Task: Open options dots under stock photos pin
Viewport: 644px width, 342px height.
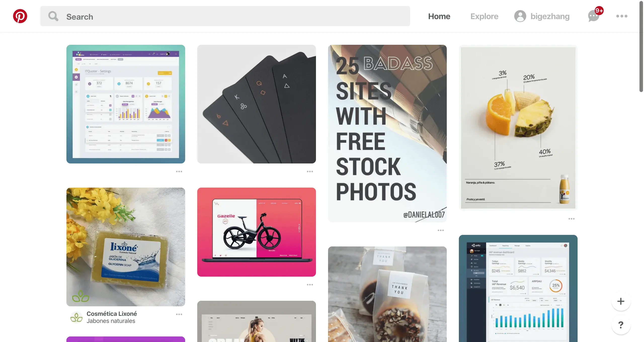Action: 441,230
